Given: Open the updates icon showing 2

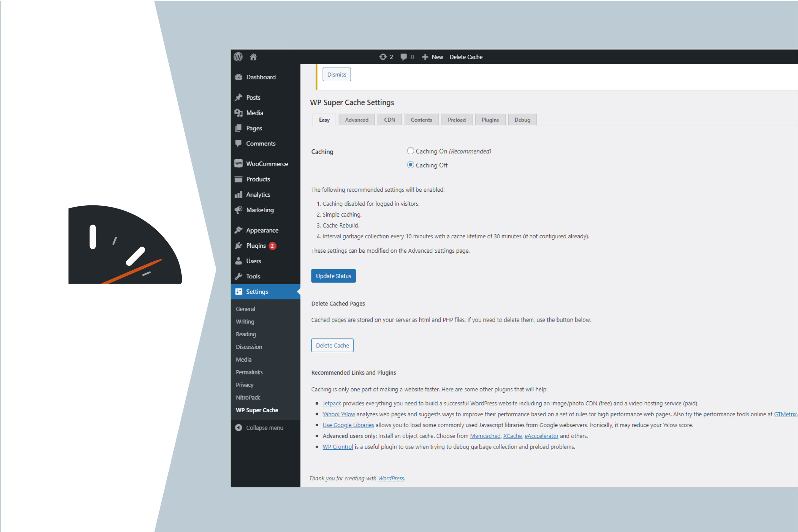Looking at the screenshot, I should pos(383,57).
